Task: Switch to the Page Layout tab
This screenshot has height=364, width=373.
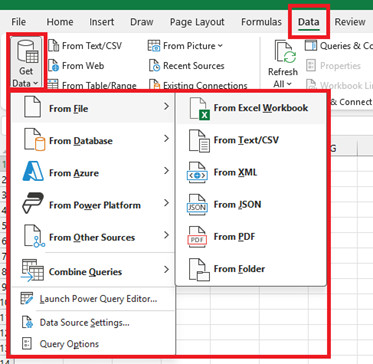Action: 197,22
